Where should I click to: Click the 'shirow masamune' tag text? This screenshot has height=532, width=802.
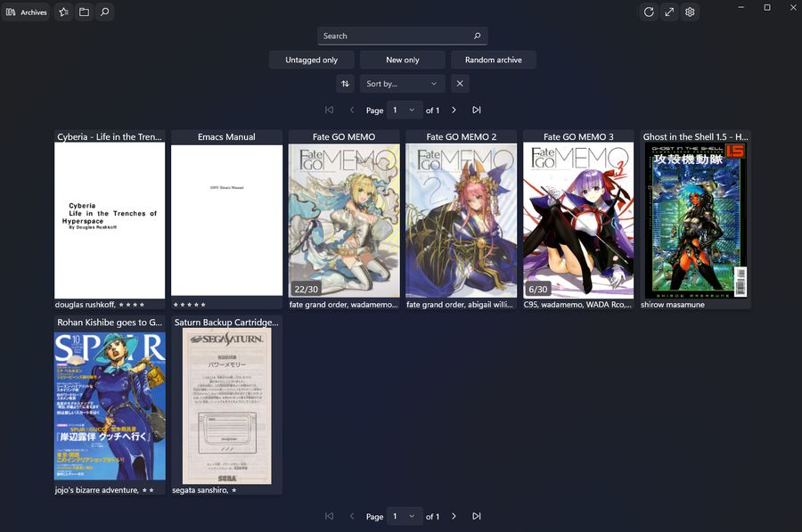point(673,305)
